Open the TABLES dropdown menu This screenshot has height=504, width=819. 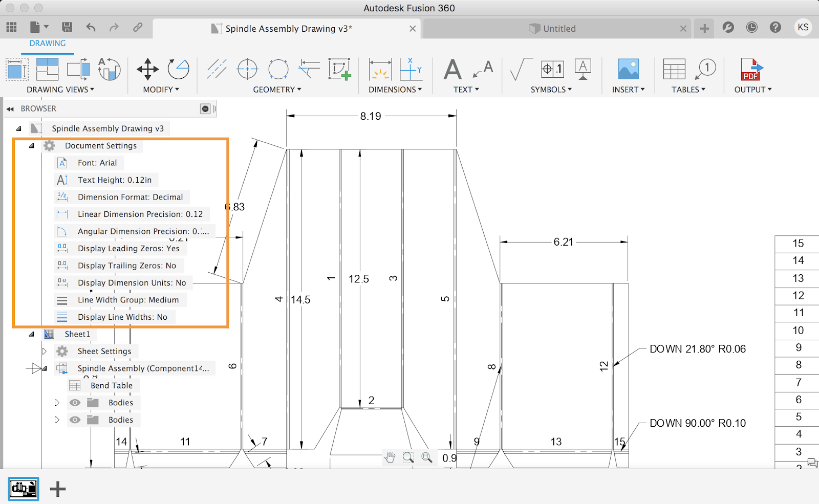pos(688,89)
